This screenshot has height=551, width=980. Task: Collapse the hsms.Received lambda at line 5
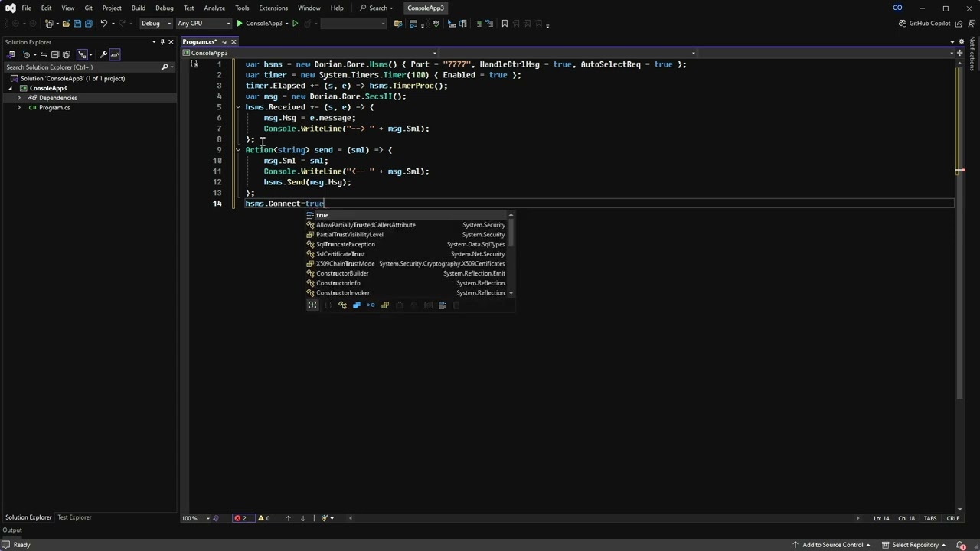(237, 107)
